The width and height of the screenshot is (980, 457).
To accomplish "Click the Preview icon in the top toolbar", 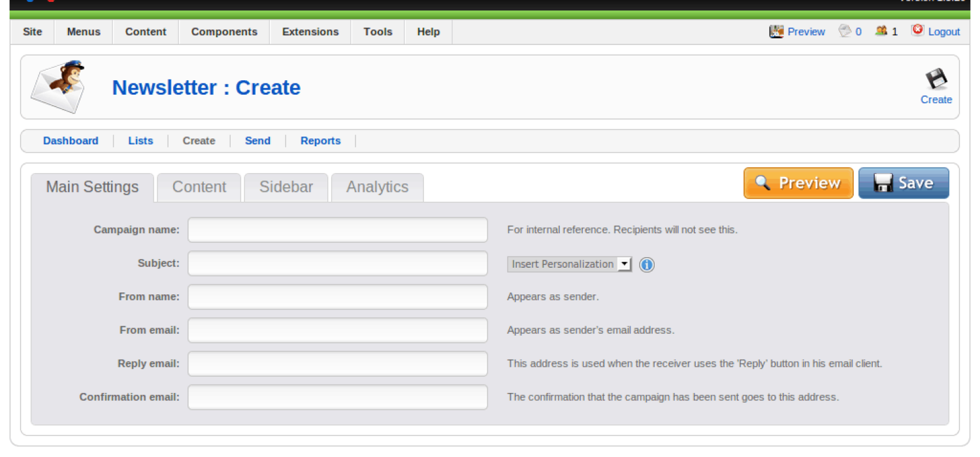I will 777,31.
